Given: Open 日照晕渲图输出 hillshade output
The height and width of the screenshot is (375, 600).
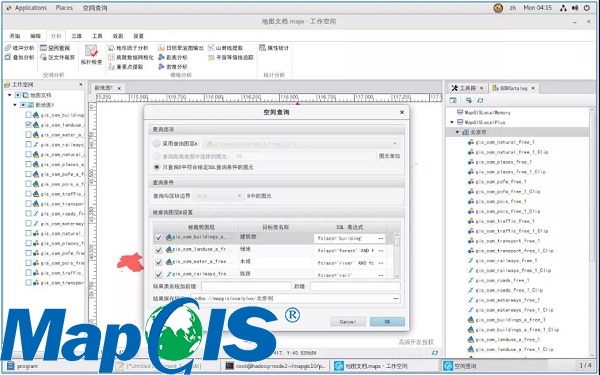Looking at the screenshot, I should point(181,48).
